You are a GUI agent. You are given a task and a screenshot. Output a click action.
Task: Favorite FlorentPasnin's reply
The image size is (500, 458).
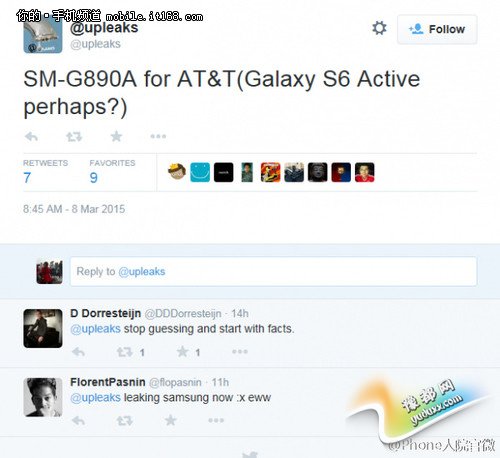point(170,420)
